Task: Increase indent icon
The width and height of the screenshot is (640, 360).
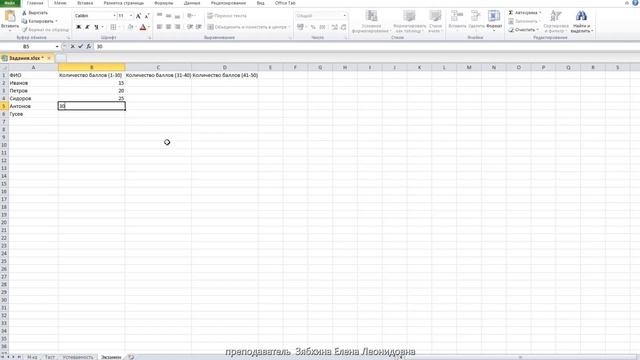Action: click(198, 27)
